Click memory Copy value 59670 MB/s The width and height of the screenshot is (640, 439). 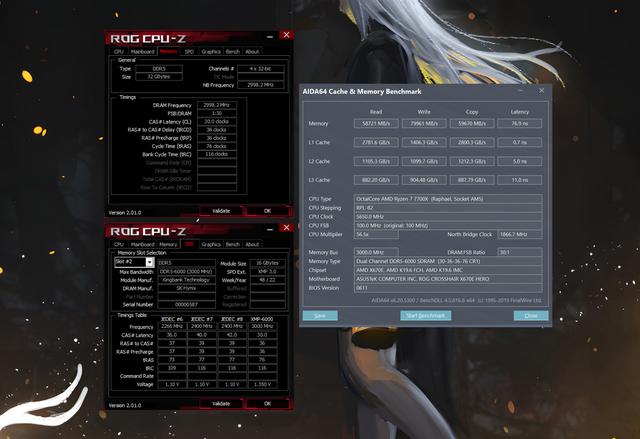[x=472, y=123]
